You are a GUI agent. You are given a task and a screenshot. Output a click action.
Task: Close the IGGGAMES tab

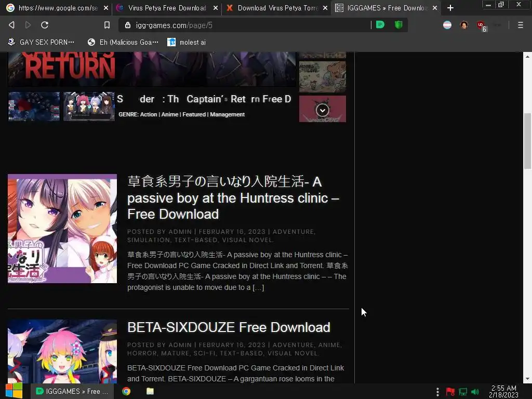(435, 8)
